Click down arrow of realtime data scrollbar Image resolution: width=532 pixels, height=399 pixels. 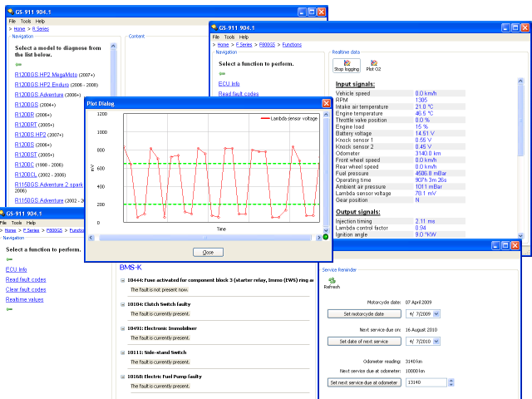click(520, 235)
